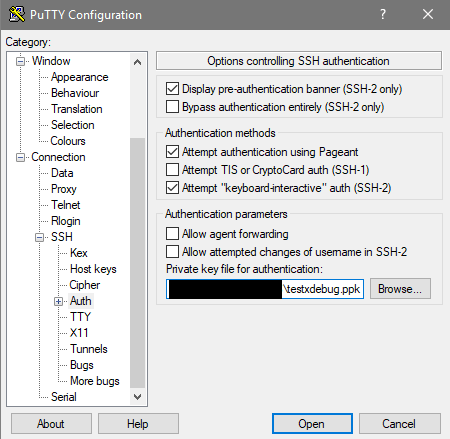Toggle keyboard-interactive auth checkbox
The height and width of the screenshot is (439, 450).
point(172,188)
